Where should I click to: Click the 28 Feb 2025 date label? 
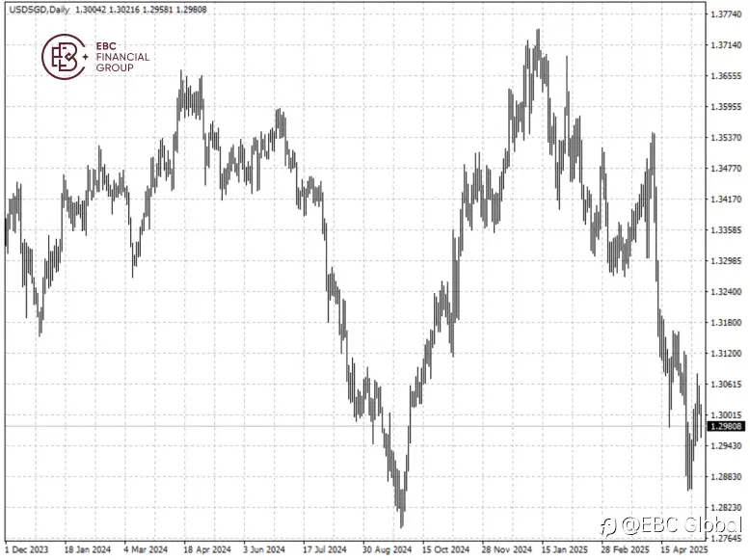(x=625, y=549)
